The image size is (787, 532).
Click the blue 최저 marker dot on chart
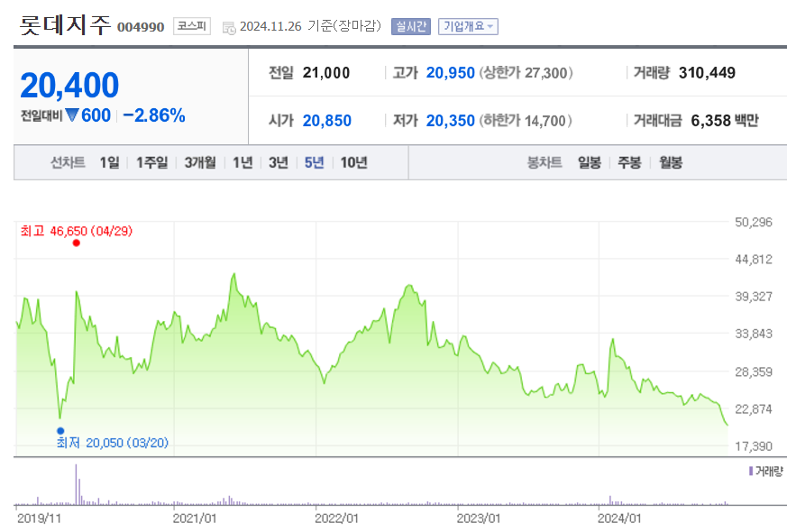coord(60,431)
